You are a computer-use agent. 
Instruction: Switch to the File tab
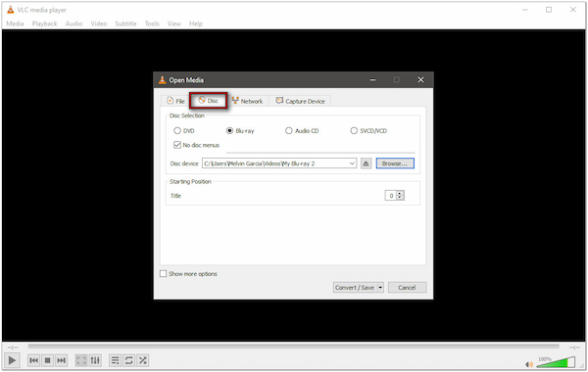tap(175, 101)
